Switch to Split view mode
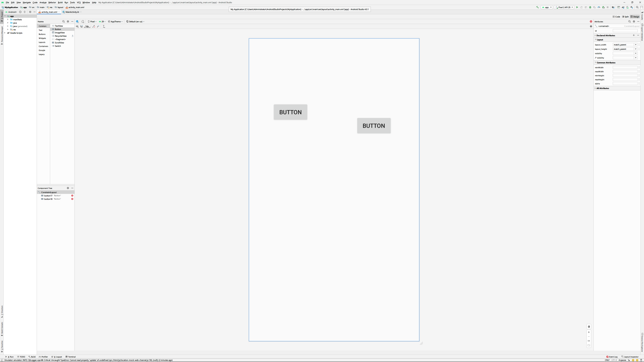 tap(625, 17)
